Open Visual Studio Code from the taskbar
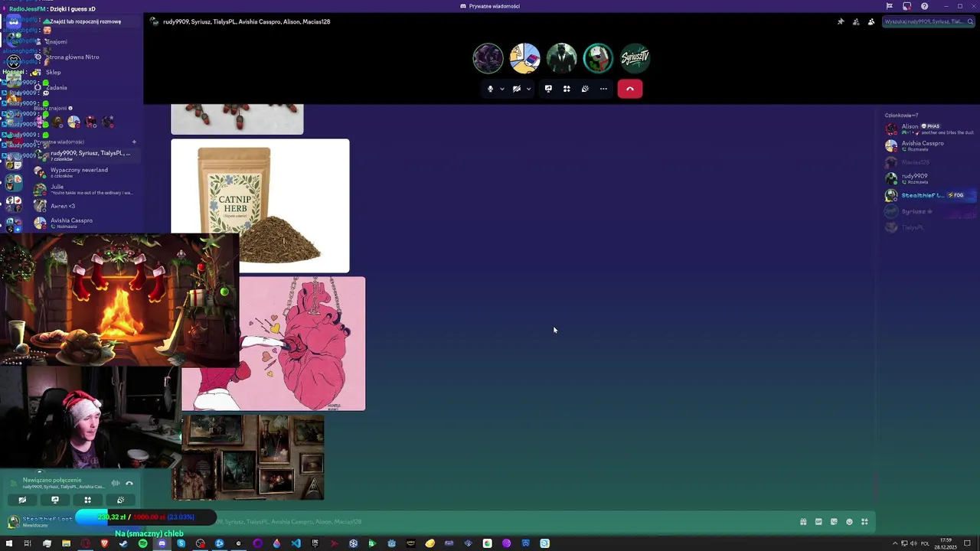980x551 pixels. 296,543
